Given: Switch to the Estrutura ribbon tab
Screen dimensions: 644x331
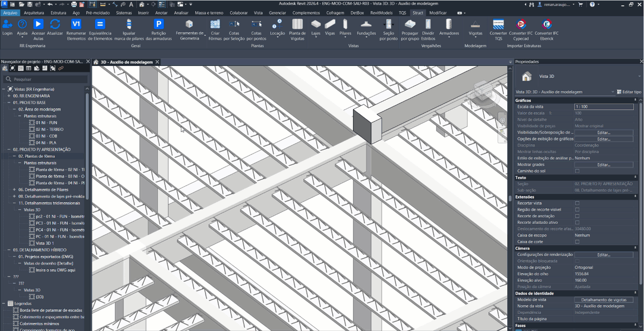Looking at the screenshot, I should (58, 12).
